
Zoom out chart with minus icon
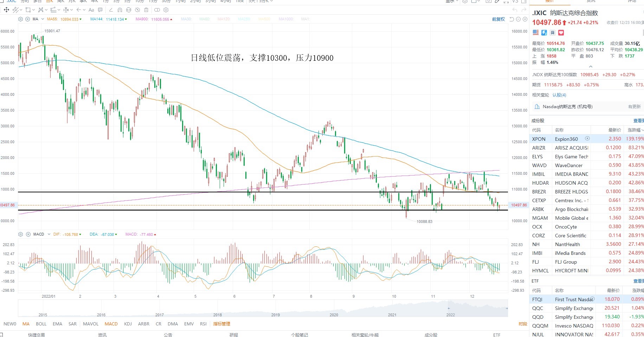tap(518, 19)
